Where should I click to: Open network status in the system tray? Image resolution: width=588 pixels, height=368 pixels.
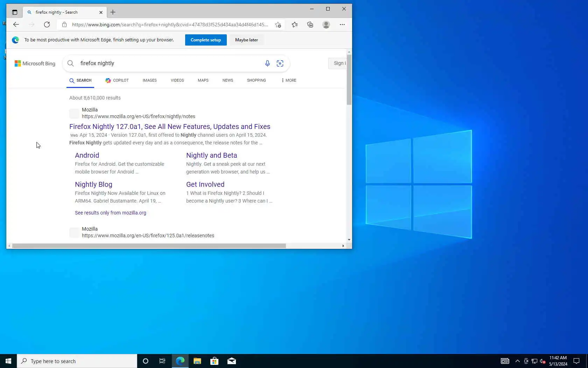coord(534,361)
